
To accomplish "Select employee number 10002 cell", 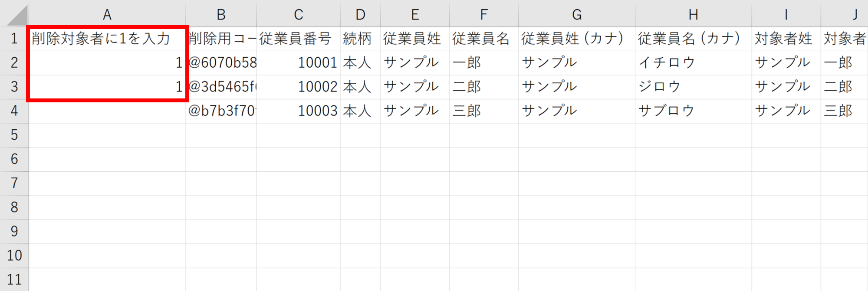I will point(299,87).
